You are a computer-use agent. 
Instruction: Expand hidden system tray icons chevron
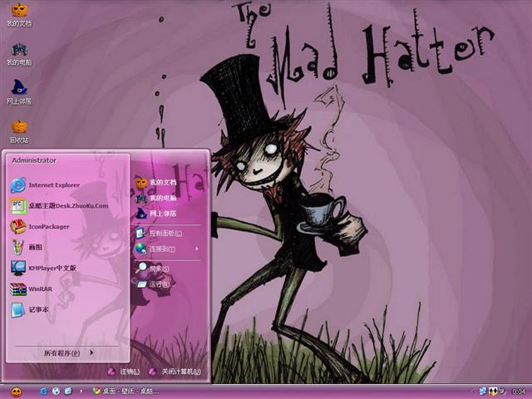click(475, 392)
